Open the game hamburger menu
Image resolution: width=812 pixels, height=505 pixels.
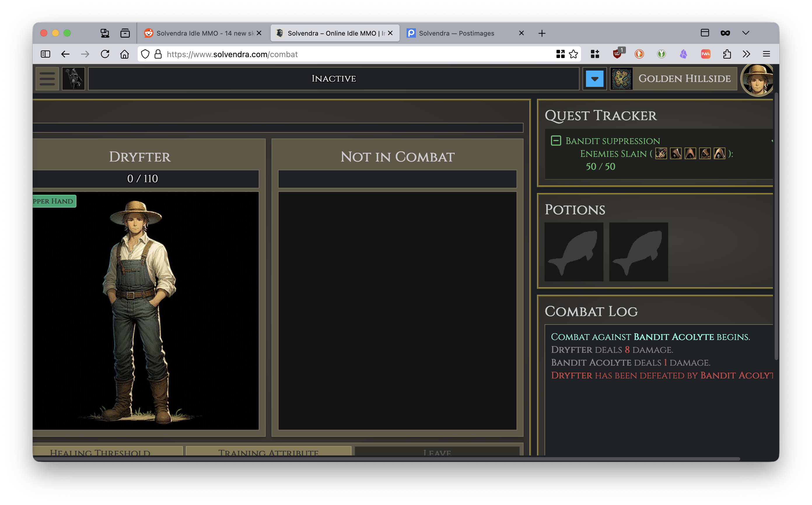click(x=47, y=78)
